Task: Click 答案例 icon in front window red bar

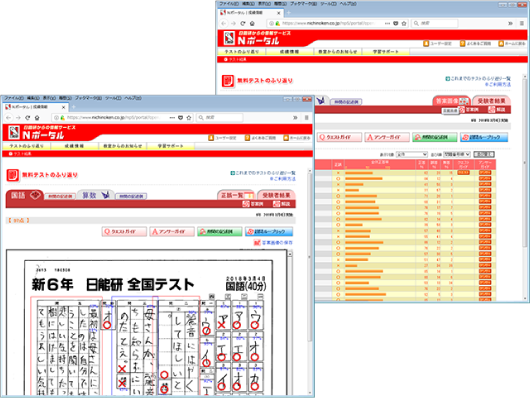Action: coord(246,204)
